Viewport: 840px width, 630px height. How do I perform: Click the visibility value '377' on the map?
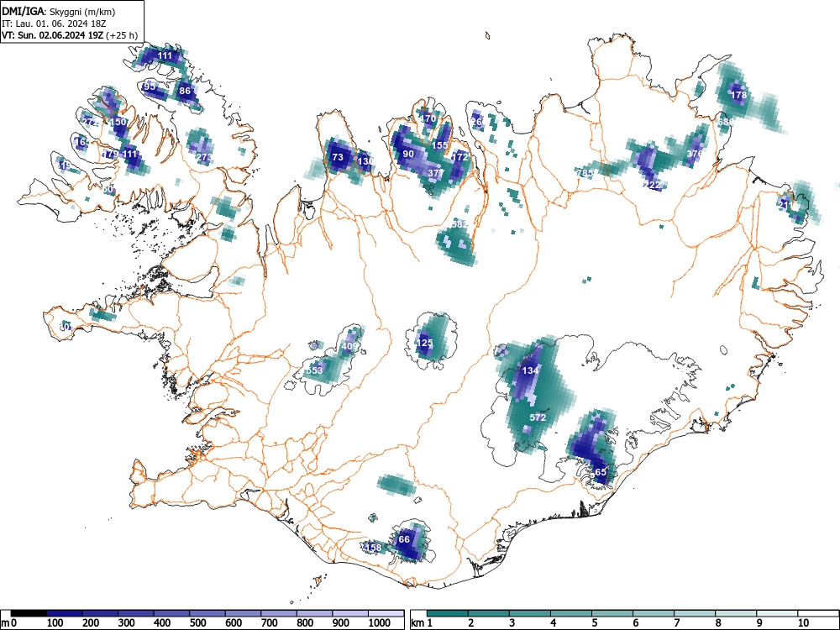pyautogui.click(x=435, y=173)
